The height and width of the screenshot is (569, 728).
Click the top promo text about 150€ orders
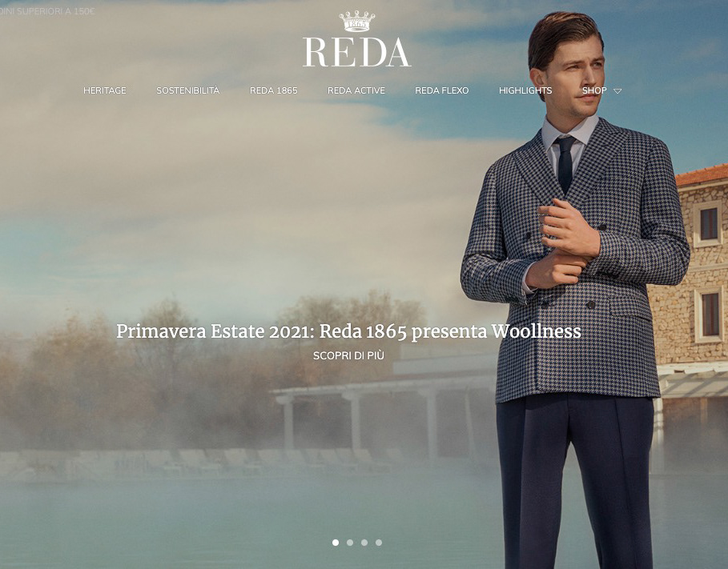47,11
